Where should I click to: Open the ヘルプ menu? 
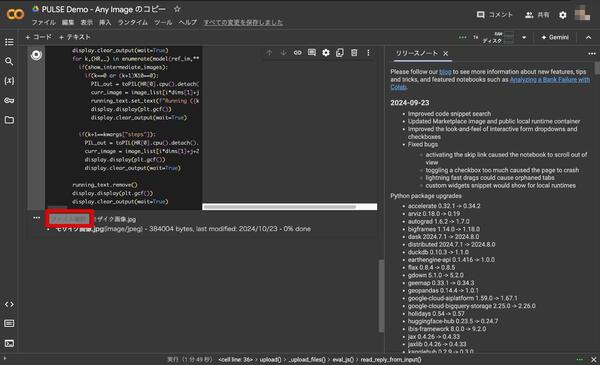click(x=188, y=23)
